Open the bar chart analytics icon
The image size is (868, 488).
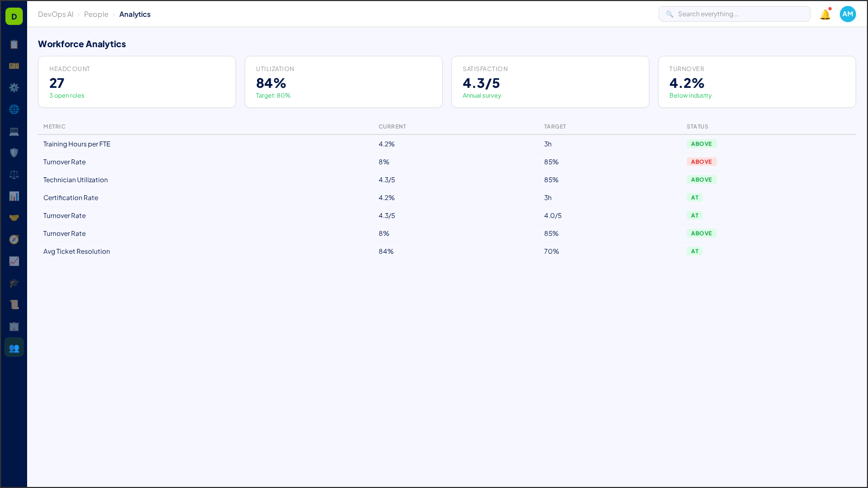pos(14,196)
